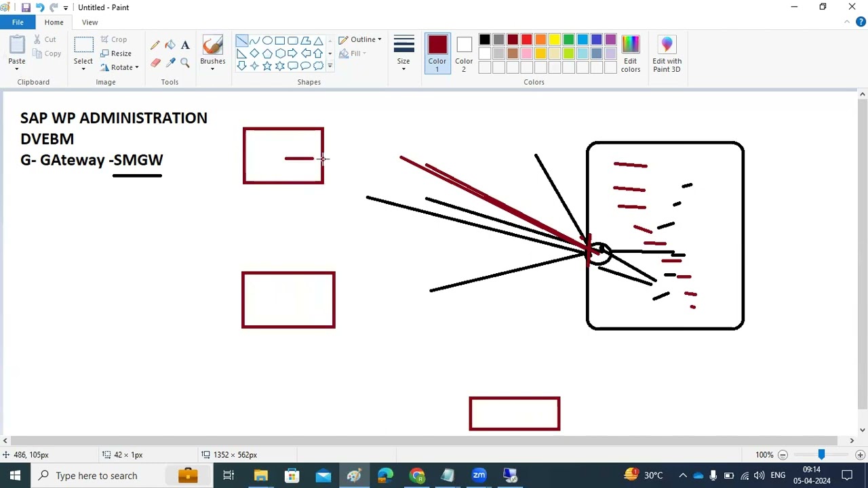Select the Magnifier tool
The width and height of the screenshot is (868, 488).
[185, 62]
